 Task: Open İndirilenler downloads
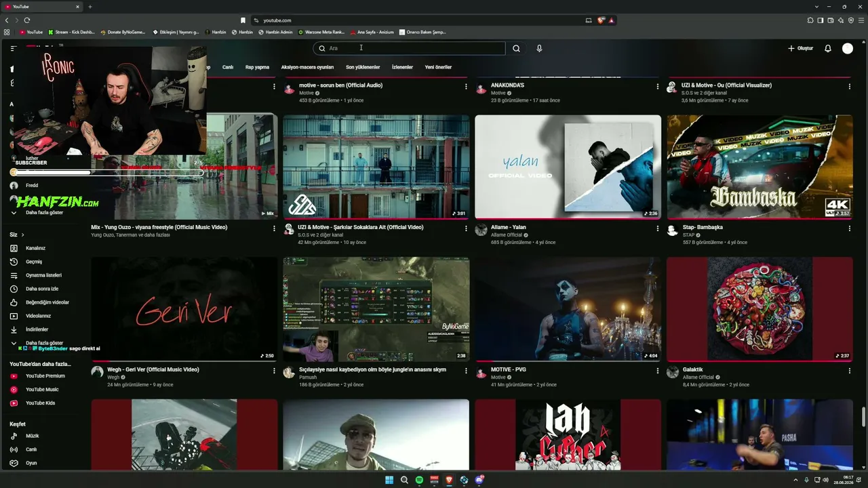click(45, 329)
